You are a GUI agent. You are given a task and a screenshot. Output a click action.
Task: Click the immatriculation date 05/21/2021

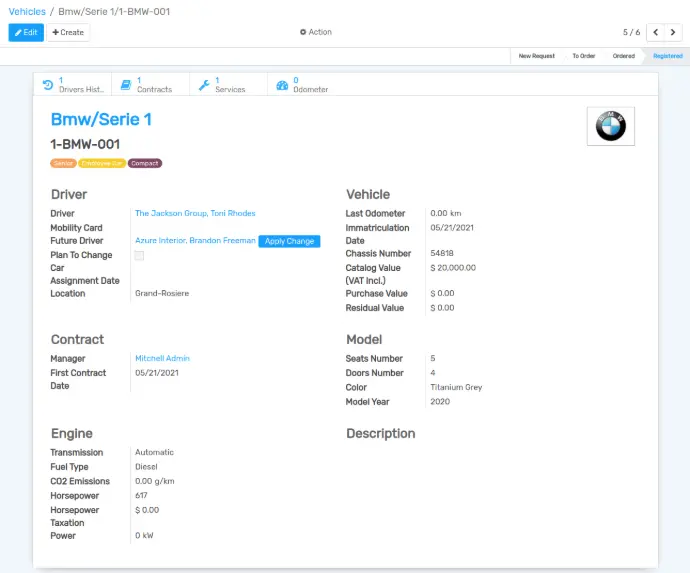pyautogui.click(x=452, y=228)
